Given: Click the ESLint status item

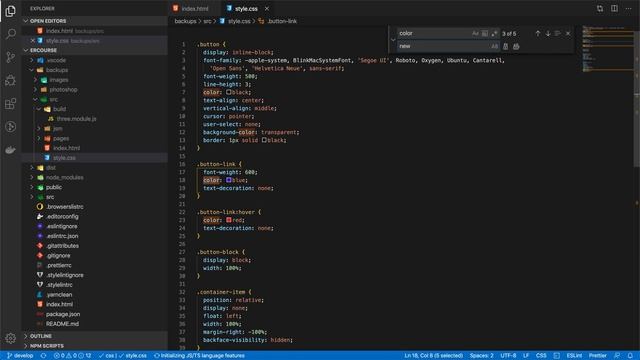Looking at the screenshot, I should [x=574, y=356].
